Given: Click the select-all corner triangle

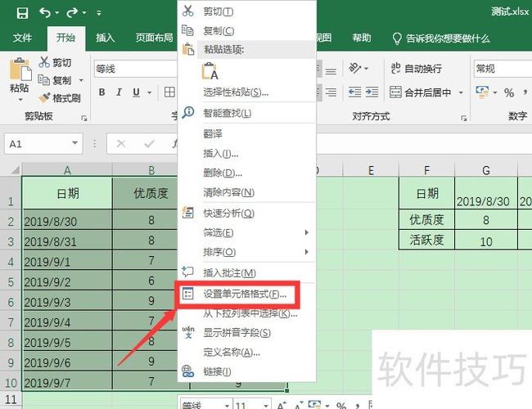Looking at the screenshot, I should coord(15,169).
